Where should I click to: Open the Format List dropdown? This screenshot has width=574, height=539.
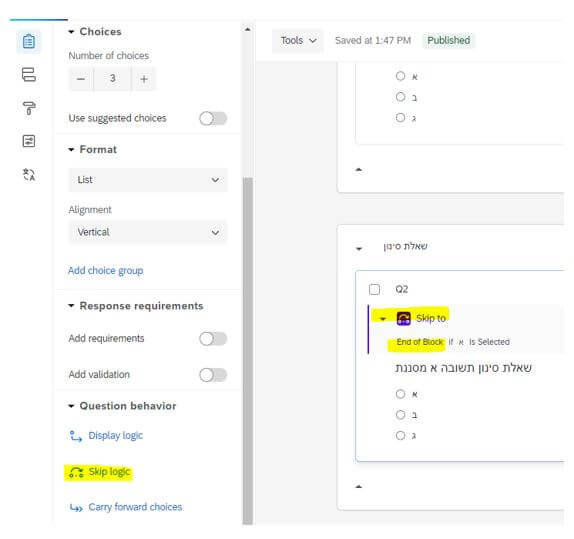(148, 180)
